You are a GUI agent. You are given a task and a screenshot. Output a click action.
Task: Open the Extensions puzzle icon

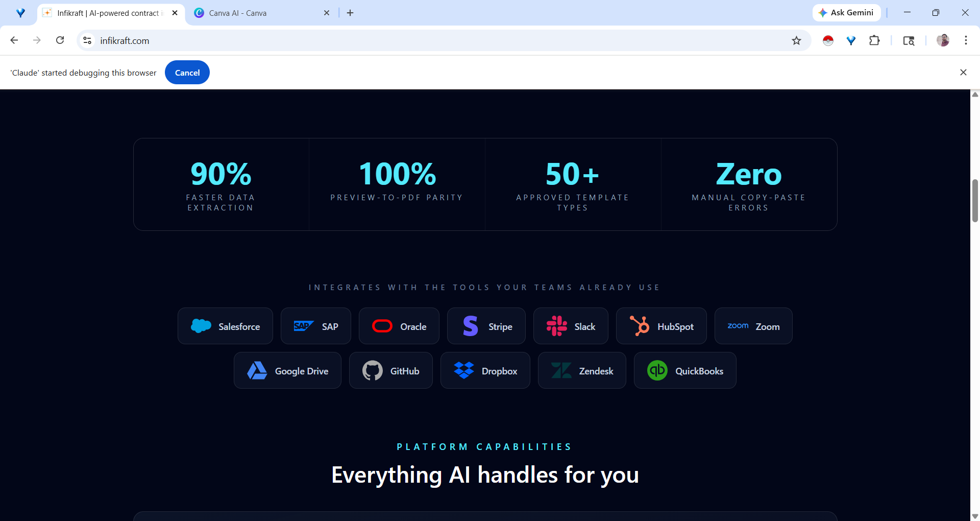(x=874, y=40)
